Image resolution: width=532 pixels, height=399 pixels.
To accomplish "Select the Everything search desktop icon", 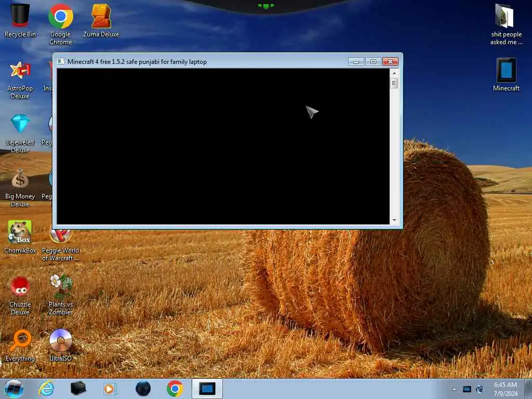I will tap(20, 345).
